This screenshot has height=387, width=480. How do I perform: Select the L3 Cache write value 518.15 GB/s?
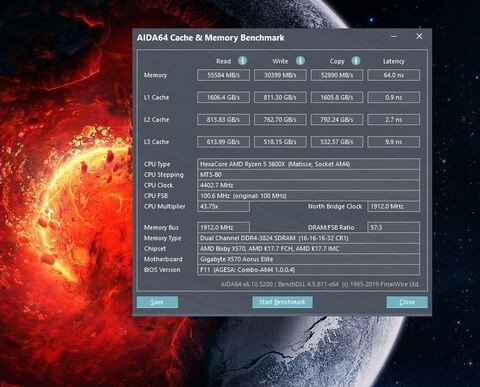(280, 142)
